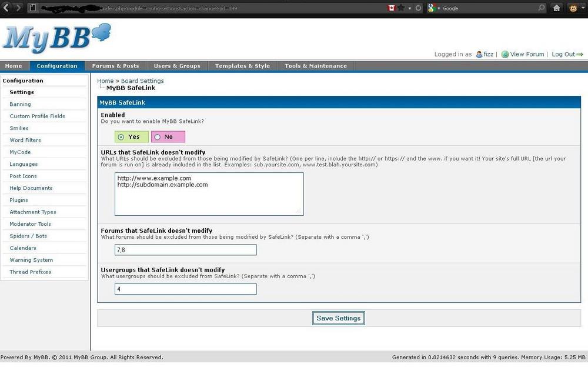Click the page identity icon in address bar

(33, 8)
